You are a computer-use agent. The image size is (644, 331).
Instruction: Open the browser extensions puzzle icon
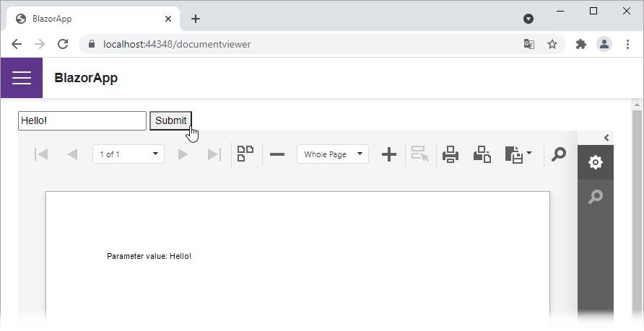pyautogui.click(x=580, y=44)
